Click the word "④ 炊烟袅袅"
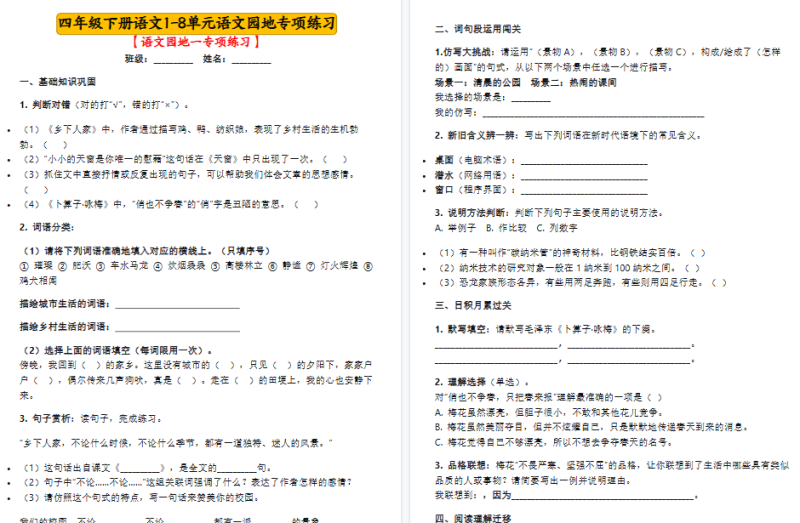This screenshot has width=800, height=523. point(180,266)
